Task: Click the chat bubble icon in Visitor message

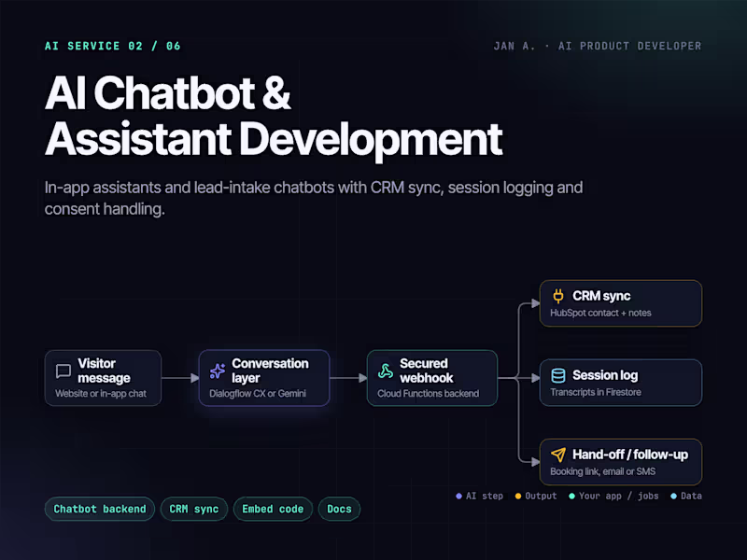Action: [63, 371]
